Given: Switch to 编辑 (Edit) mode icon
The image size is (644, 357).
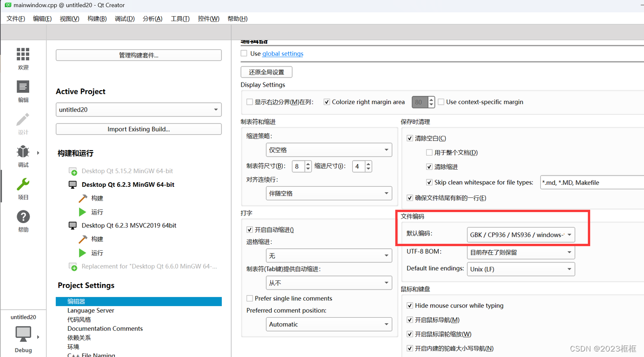Looking at the screenshot, I should pos(23,88).
